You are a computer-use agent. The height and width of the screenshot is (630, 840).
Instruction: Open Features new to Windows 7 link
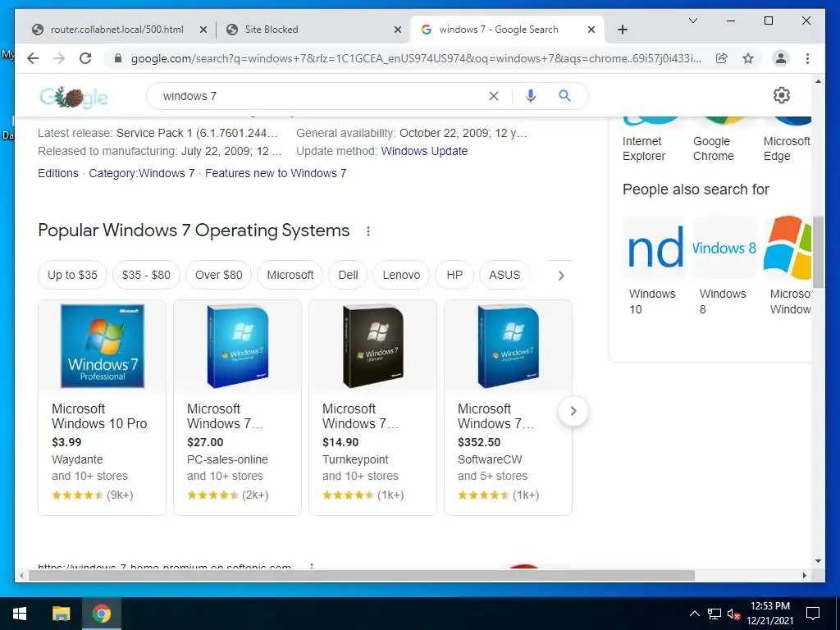[276, 173]
